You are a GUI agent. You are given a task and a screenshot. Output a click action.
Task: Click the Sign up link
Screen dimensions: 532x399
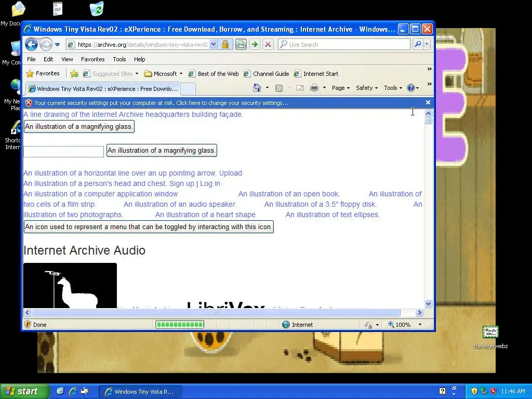[181, 183]
